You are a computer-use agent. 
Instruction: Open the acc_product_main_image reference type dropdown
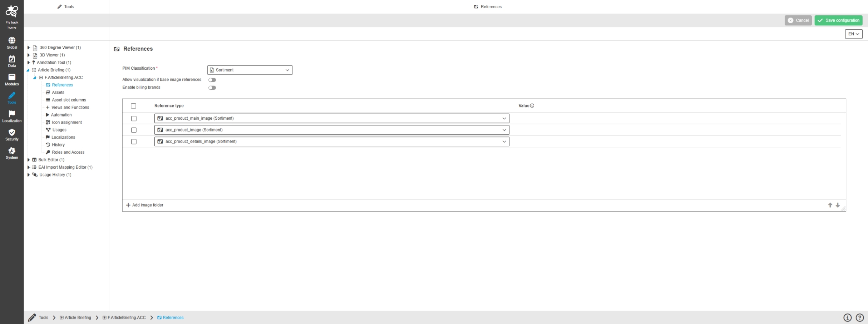332,118
